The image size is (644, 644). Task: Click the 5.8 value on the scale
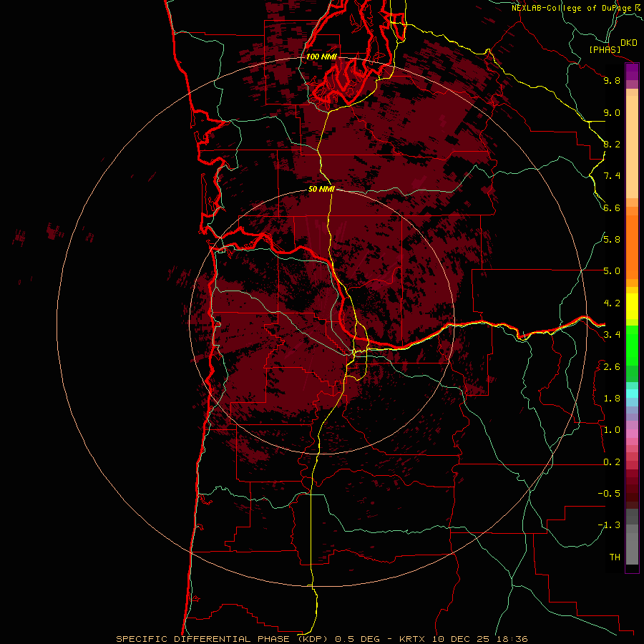pos(612,240)
